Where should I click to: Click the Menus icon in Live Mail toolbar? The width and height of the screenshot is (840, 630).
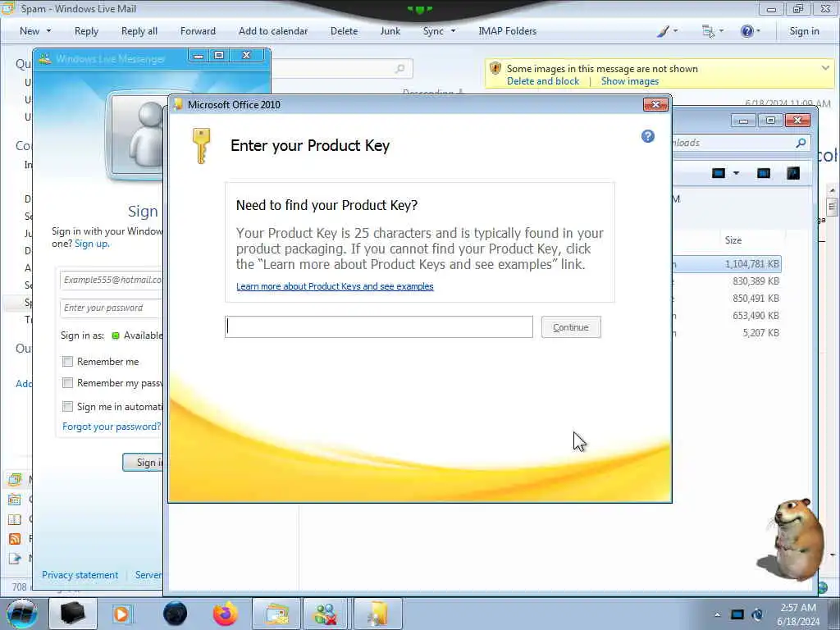pos(708,31)
